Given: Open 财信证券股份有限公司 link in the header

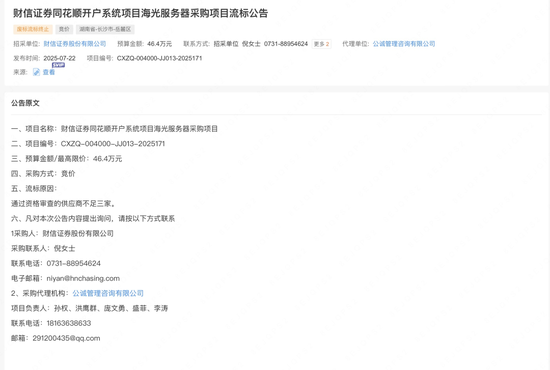Looking at the screenshot, I should click(x=75, y=44).
